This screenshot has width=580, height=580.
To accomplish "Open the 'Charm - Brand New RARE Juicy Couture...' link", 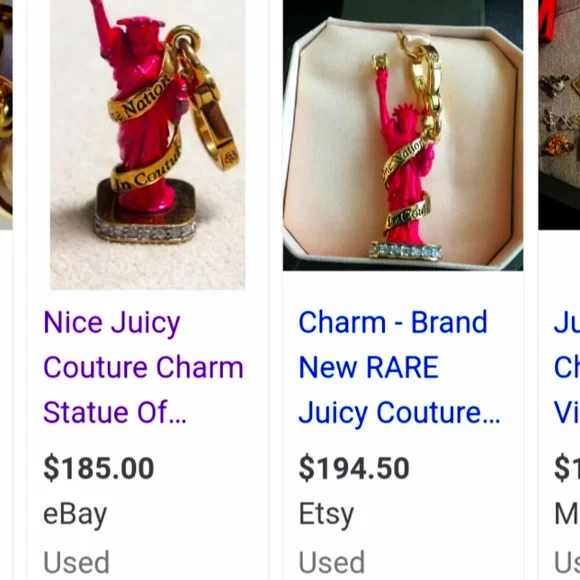I will point(399,367).
